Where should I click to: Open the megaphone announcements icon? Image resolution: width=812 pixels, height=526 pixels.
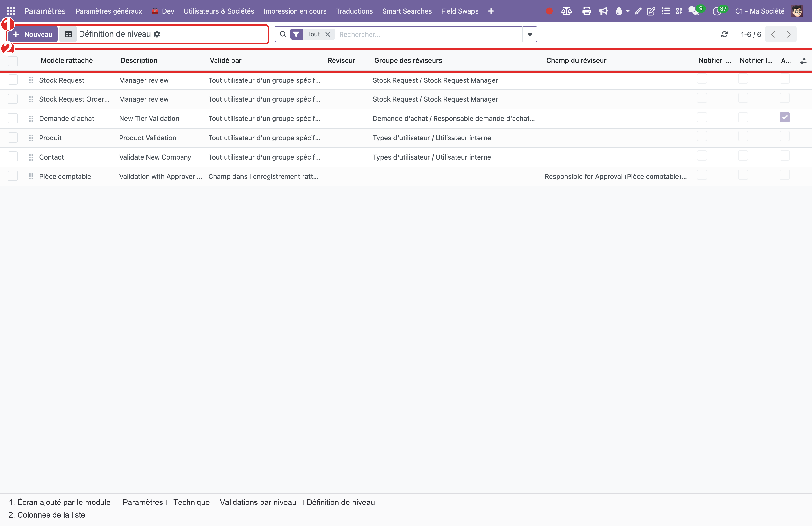[603, 11]
